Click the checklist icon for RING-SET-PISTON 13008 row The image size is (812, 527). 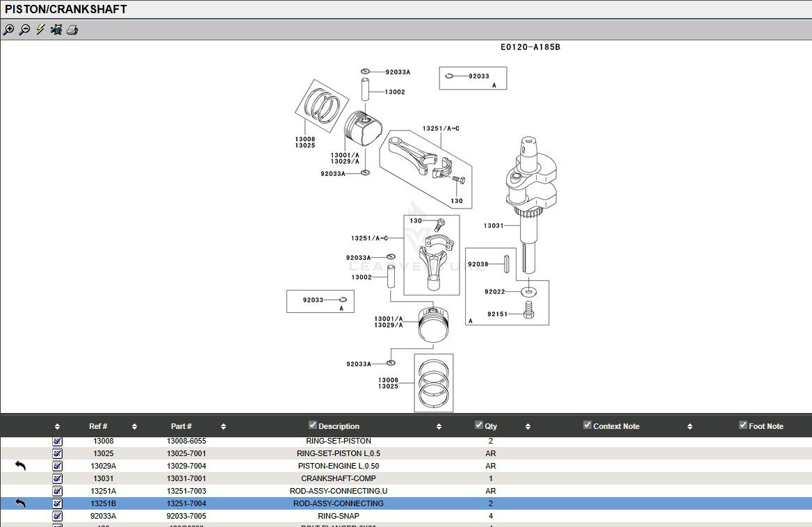coord(57,441)
